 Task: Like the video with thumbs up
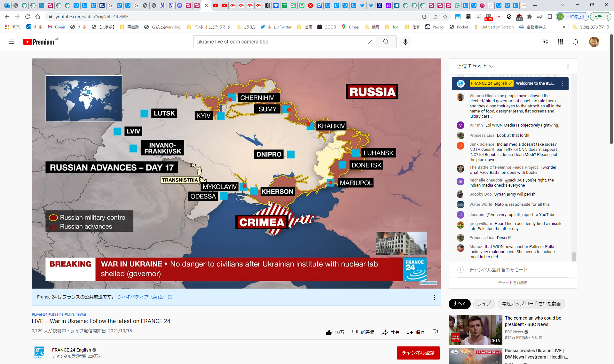pyautogui.click(x=329, y=332)
